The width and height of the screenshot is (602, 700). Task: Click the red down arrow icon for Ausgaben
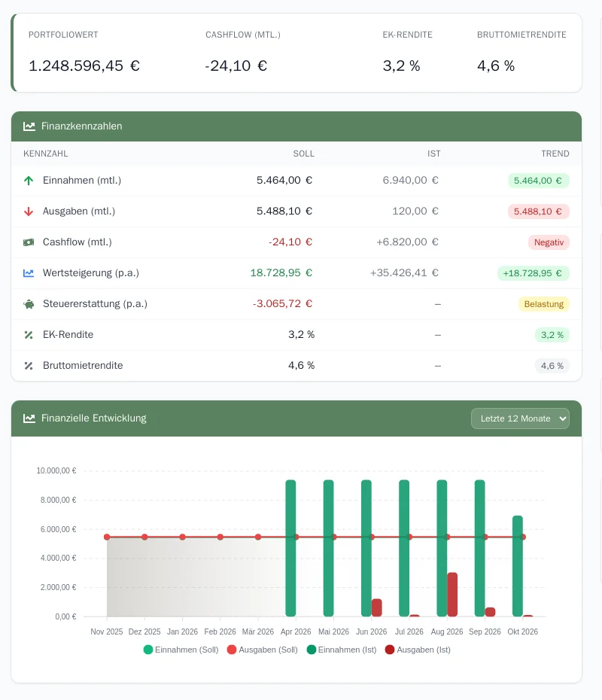[x=29, y=212]
